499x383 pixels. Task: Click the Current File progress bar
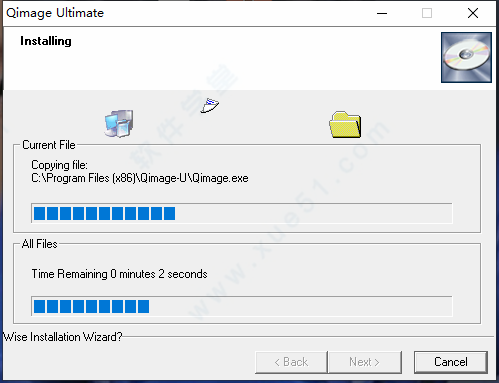point(242,213)
